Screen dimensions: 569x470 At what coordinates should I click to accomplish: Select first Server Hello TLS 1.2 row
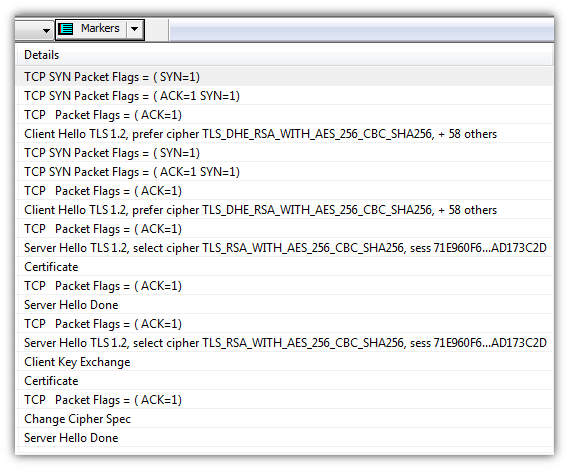284,248
